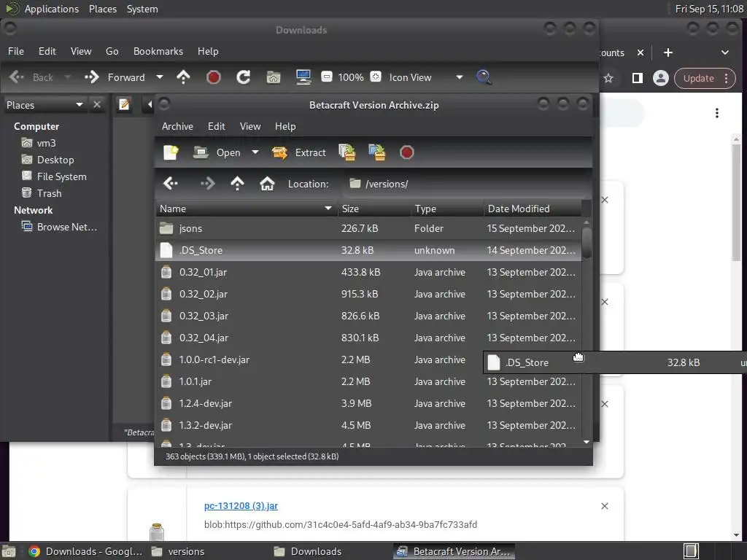Toggle location edit mode pencil icon

[124, 104]
